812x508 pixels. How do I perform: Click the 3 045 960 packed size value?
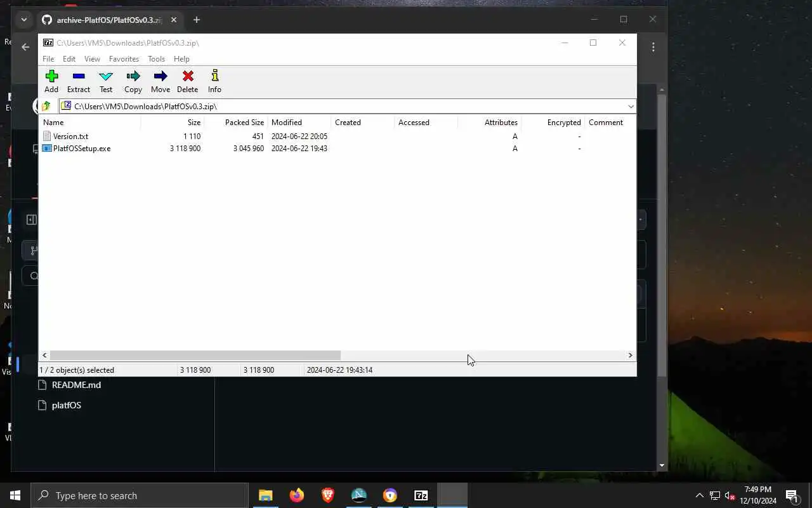click(x=248, y=148)
